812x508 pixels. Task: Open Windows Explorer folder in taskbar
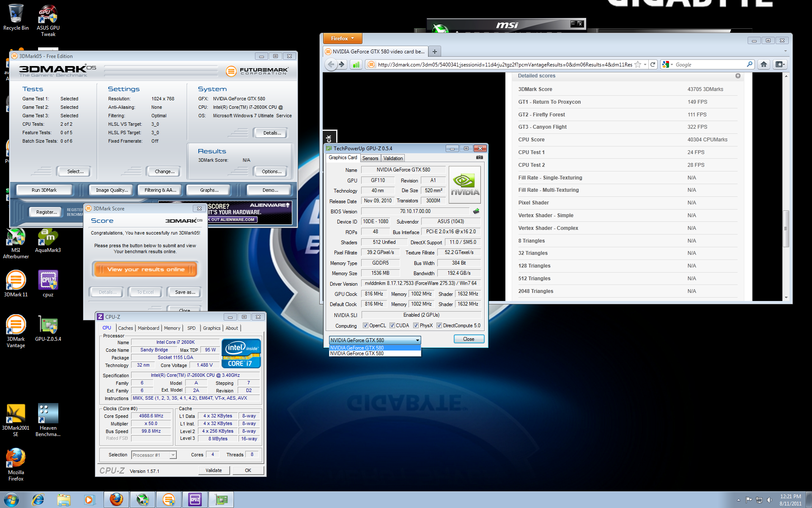[64, 500]
